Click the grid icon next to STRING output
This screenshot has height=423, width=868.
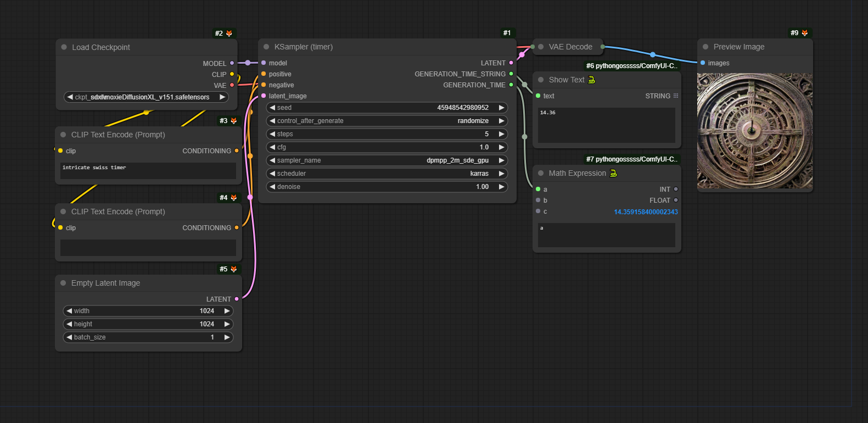676,96
